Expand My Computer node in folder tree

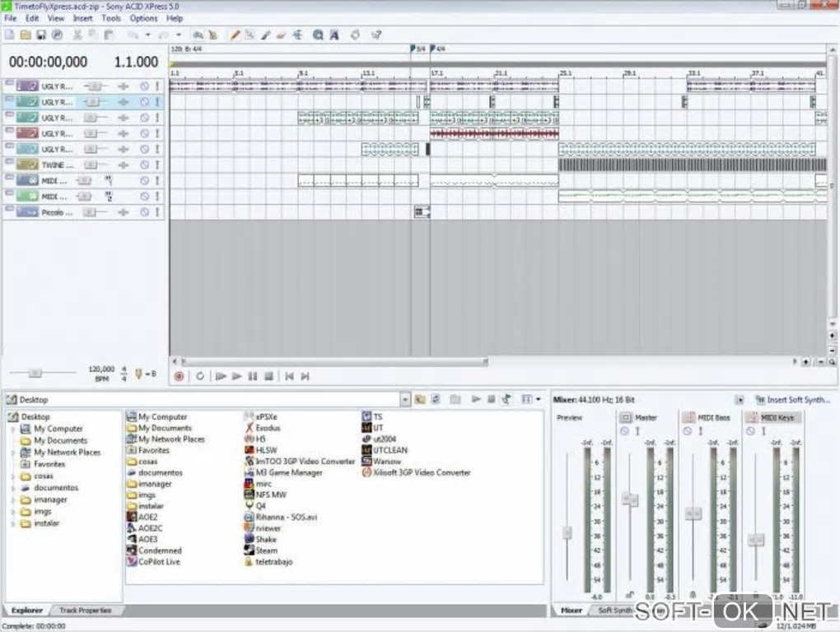click(13, 429)
